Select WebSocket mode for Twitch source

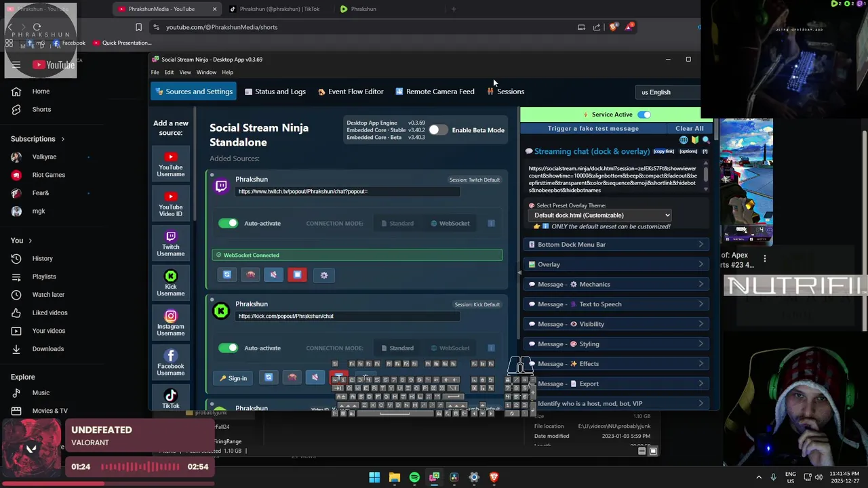pyautogui.click(x=450, y=223)
